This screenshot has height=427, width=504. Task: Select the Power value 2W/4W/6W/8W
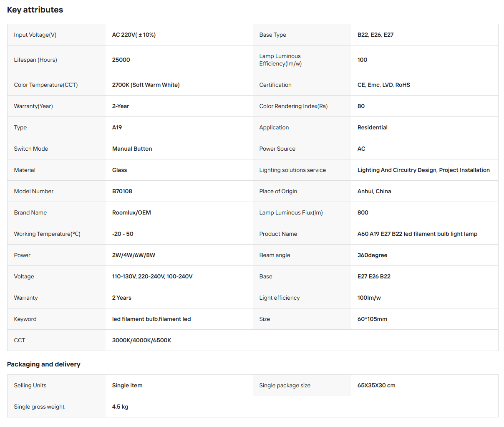[x=134, y=255]
